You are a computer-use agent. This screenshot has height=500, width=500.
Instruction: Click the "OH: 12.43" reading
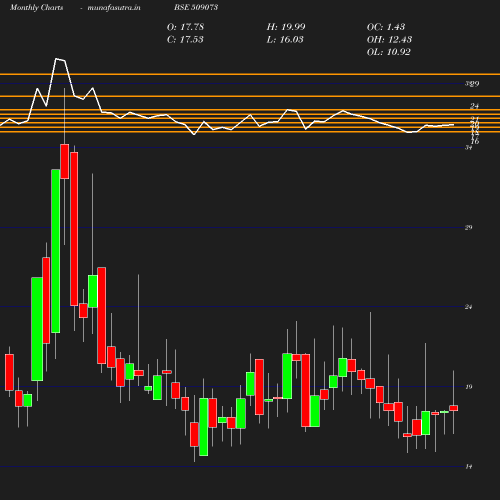pos(389,40)
